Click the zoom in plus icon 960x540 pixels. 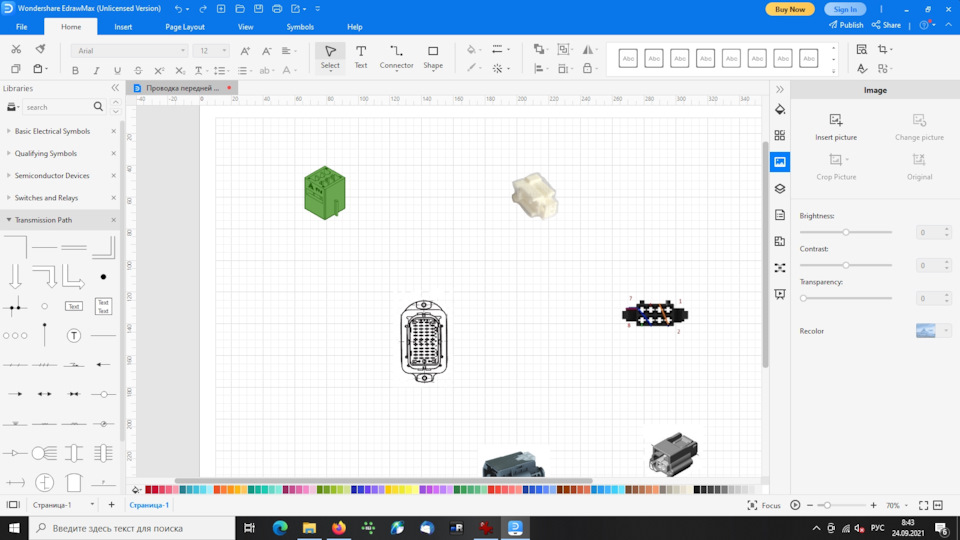(874, 505)
